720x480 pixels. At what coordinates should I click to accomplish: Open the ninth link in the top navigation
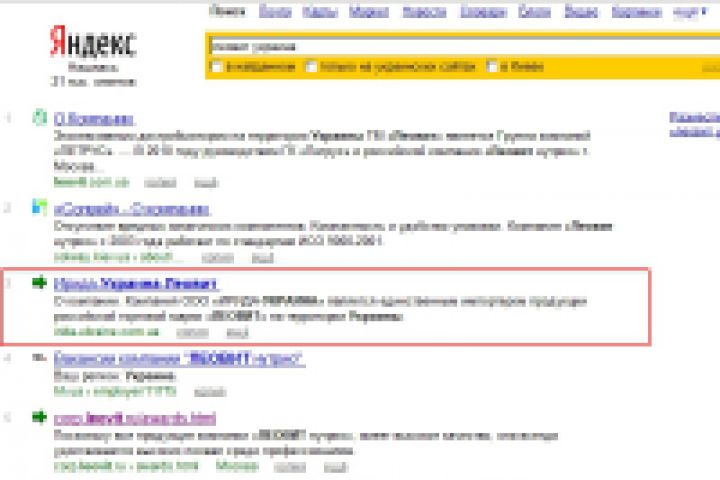[636, 11]
